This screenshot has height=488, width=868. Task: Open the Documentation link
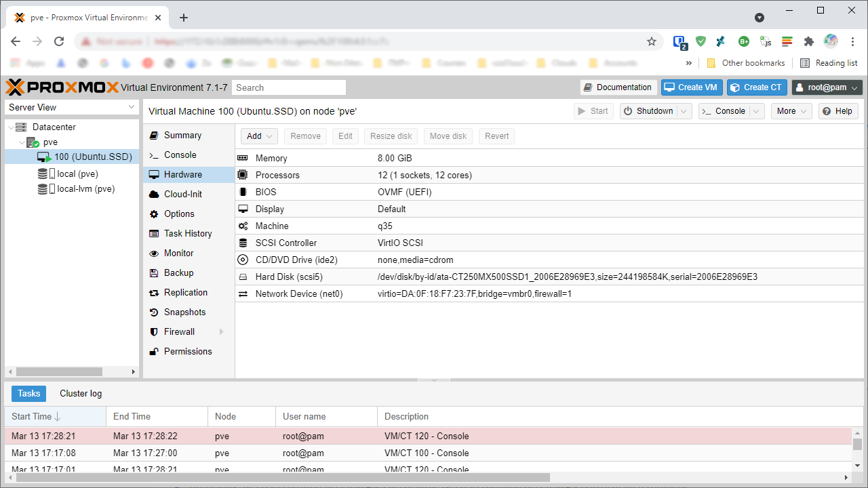[x=618, y=87]
